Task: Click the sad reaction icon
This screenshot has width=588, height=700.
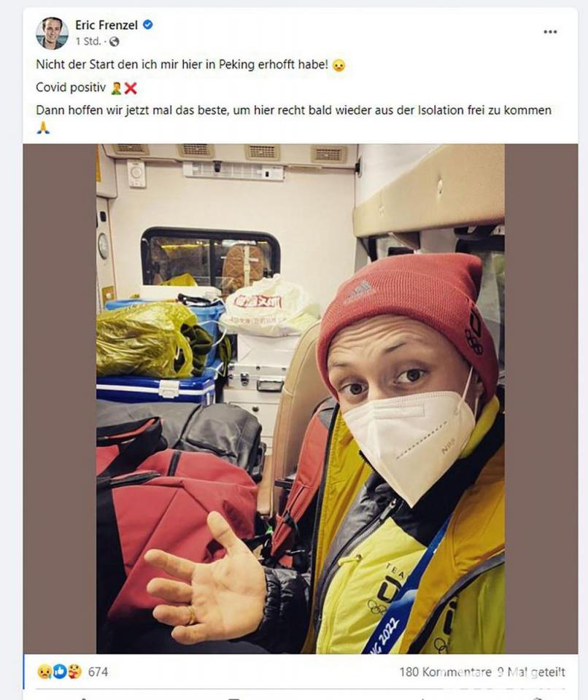Action: (x=45, y=672)
